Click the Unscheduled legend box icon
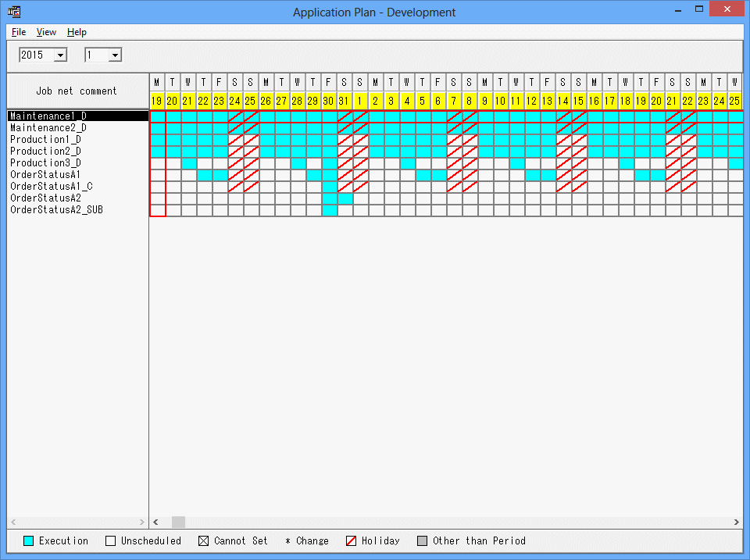Image resolution: width=750 pixels, height=560 pixels. click(x=111, y=540)
